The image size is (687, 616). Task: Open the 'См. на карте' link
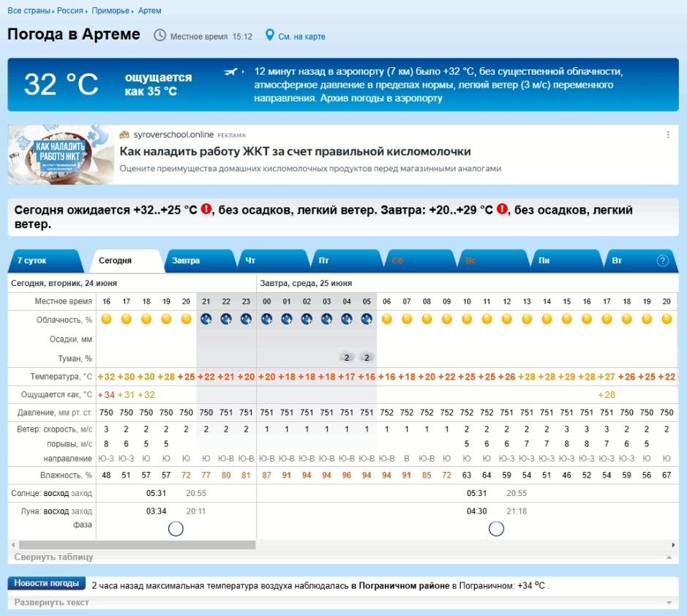(x=301, y=37)
